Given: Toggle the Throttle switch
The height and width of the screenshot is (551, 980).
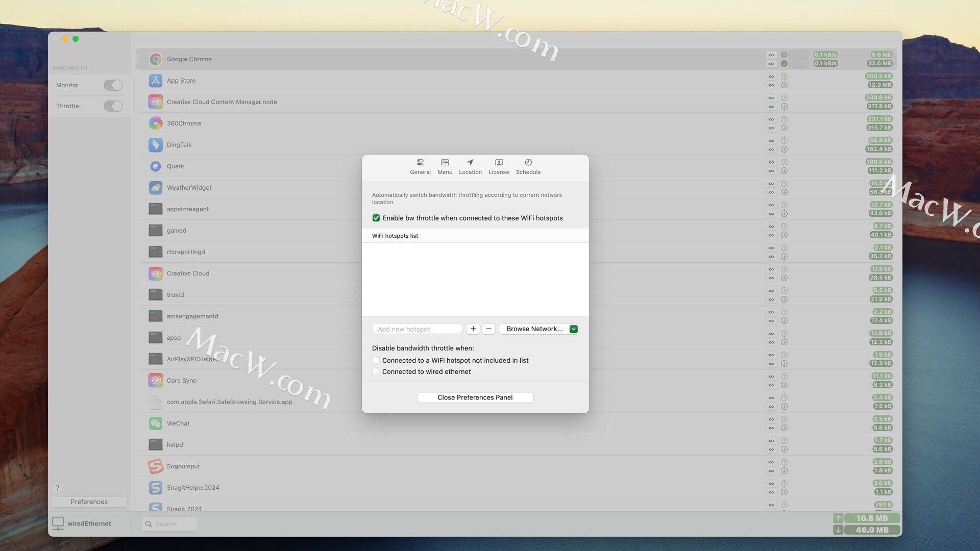Looking at the screenshot, I should tap(113, 106).
